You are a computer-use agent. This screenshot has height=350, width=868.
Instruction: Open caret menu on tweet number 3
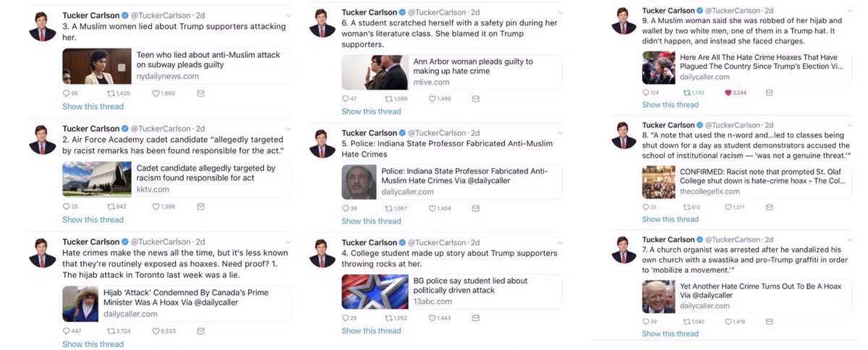tap(287, 14)
